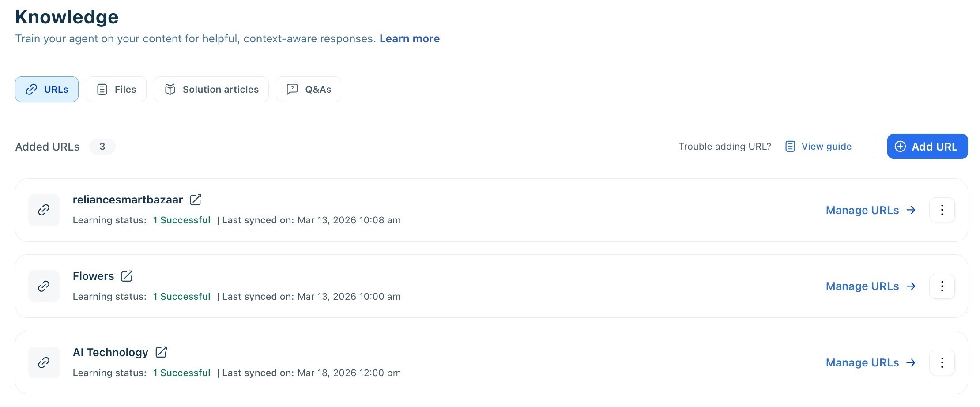Open AI Technology external link icon
Image resolution: width=980 pixels, height=407 pixels.
[x=161, y=352]
